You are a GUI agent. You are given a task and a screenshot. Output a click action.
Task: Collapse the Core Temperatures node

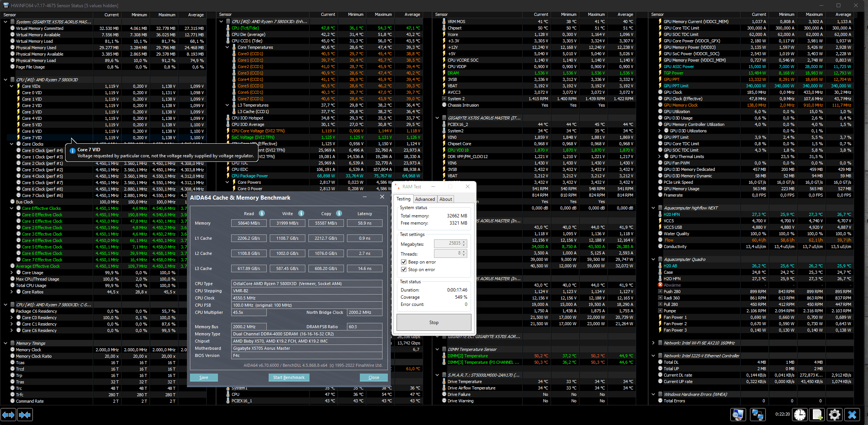coord(227,47)
